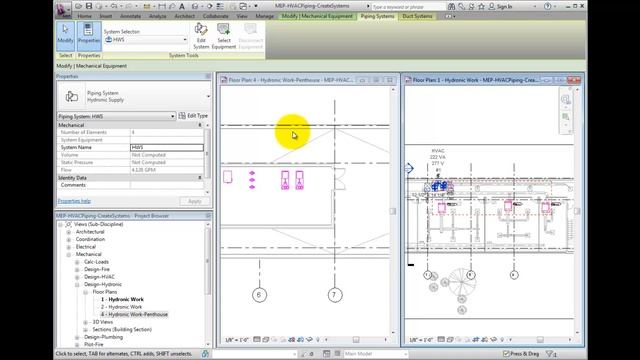Click grid bubble 7 in Penthouse plan

[x=335, y=295]
